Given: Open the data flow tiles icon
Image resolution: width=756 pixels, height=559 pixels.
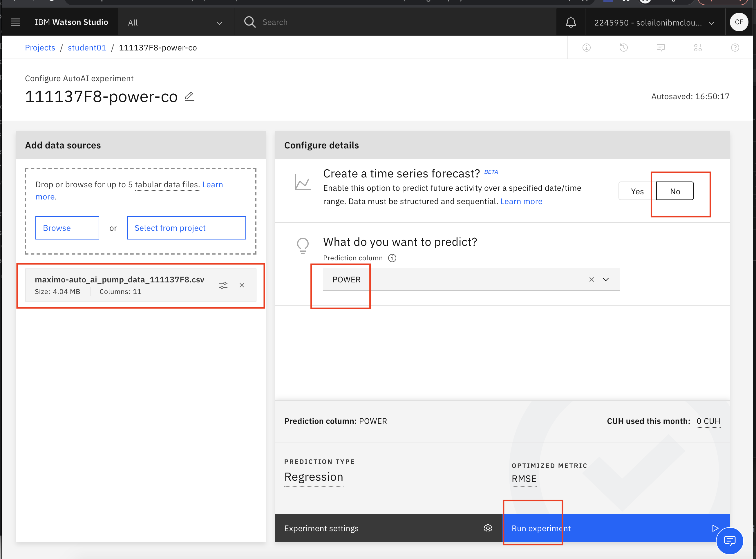Looking at the screenshot, I should coord(698,48).
